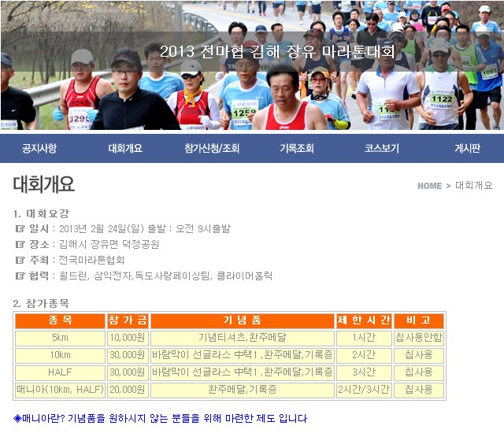
Task: Open the 기록조회 menu
Action: pyautogui.click(x=297, y=148)
